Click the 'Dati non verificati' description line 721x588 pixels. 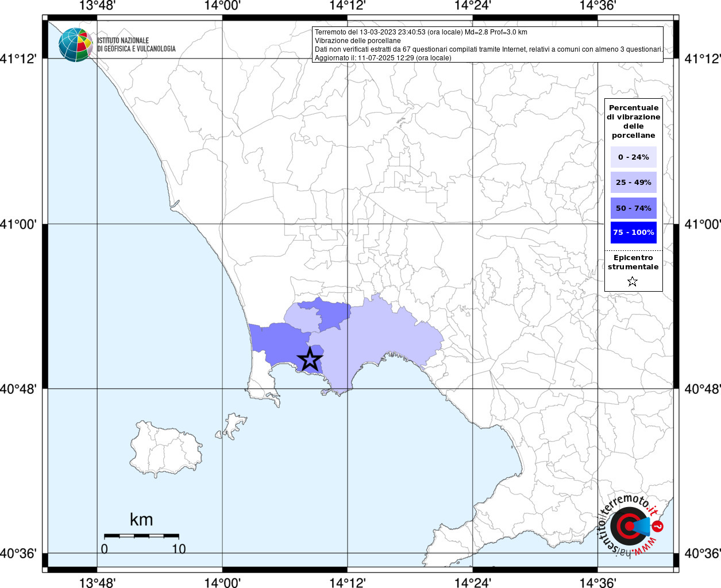tap(489, 49)
